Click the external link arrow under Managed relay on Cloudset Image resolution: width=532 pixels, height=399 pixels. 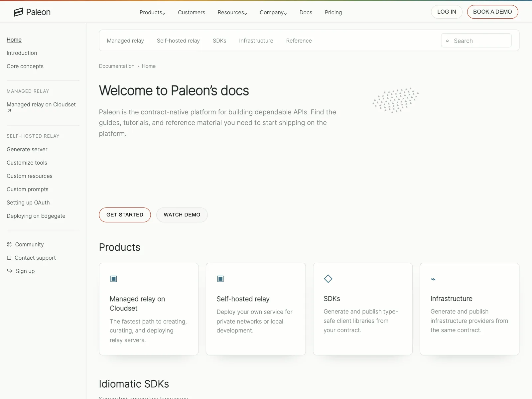click(x=9, y=111)
